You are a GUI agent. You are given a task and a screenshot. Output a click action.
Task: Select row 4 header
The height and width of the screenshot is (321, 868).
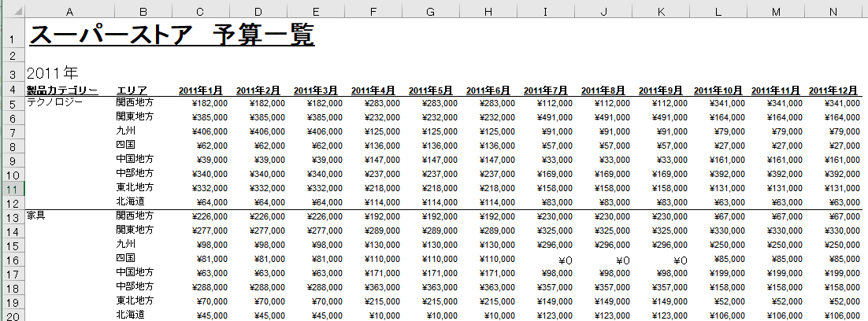[x=13, y=90]
